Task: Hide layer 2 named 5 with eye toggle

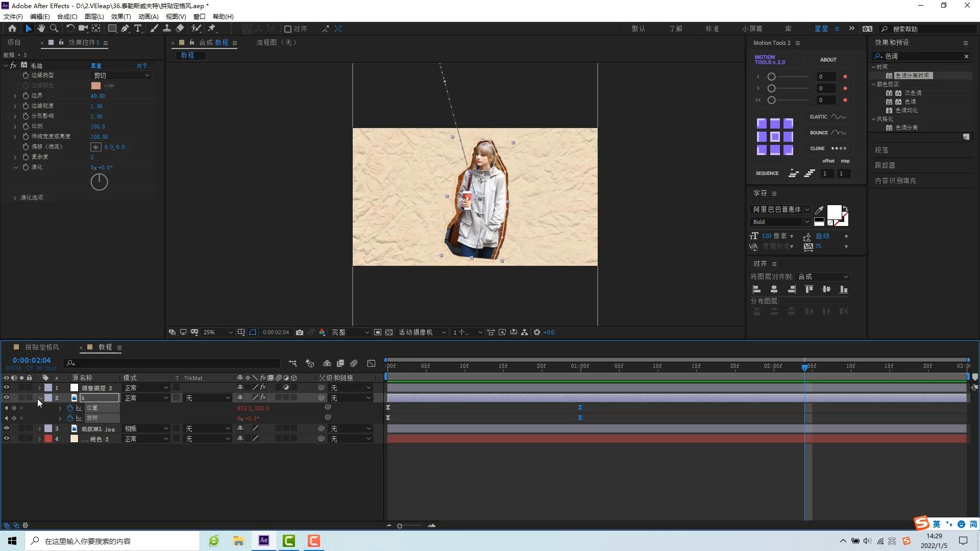Action: point(7,398)
